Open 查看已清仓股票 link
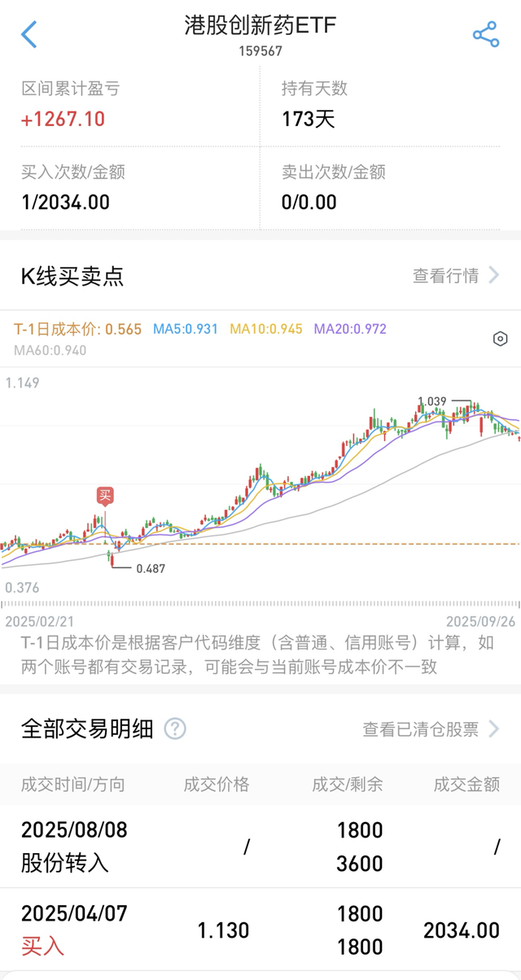 [x=420, y=728]
